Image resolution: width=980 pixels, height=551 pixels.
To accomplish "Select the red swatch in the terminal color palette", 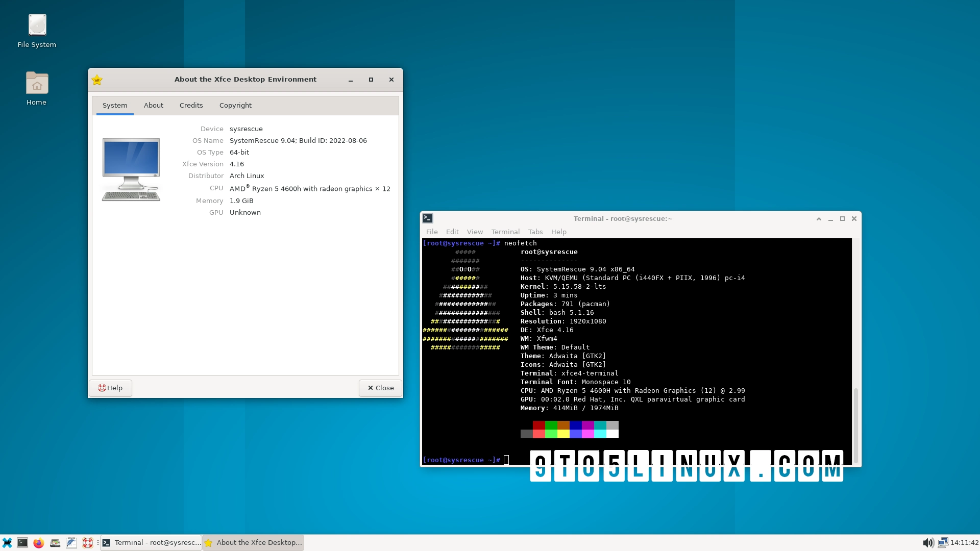I will click(538, 425).
